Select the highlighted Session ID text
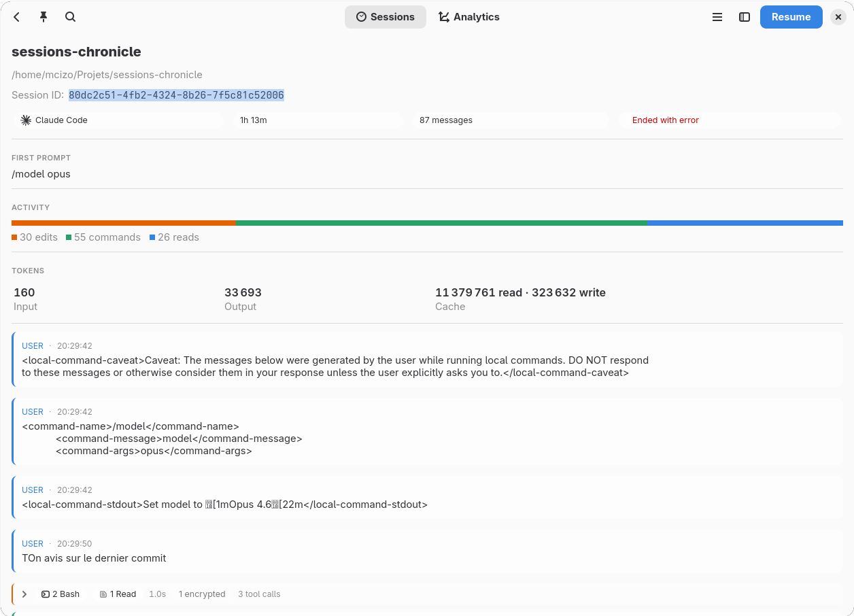Viewport: 854px width, 616px height. [x=176, y=95]
